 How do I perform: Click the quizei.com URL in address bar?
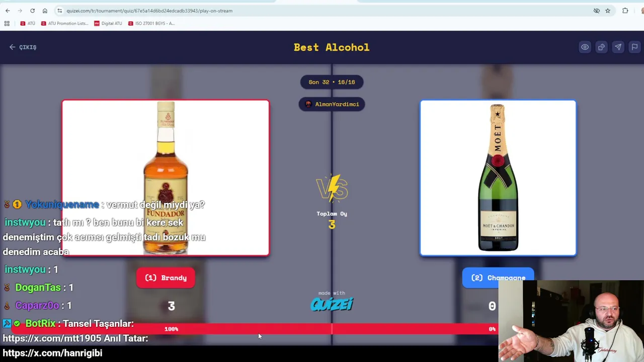(x=149, y=11)
